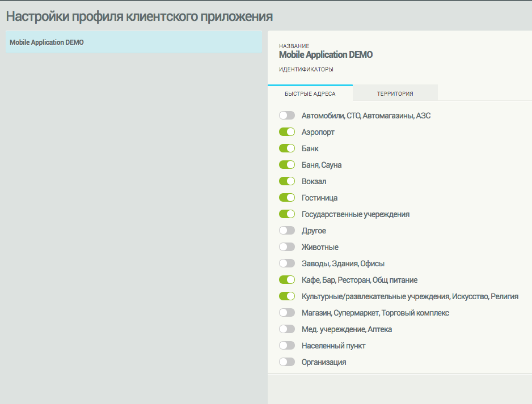Enable the Заводы, Здания, Офисы switch
The image size is (532, 404).
pyautogui.click(x=287, y=263)
